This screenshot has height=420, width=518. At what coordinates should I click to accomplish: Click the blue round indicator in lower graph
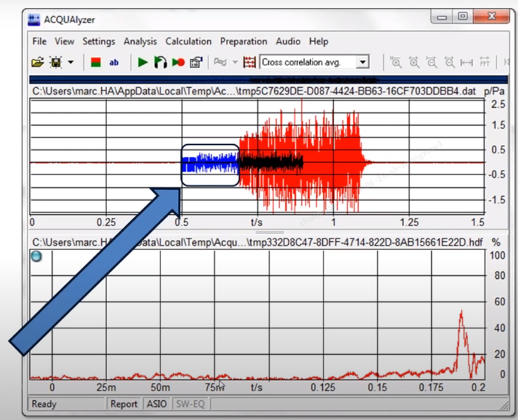37,256
